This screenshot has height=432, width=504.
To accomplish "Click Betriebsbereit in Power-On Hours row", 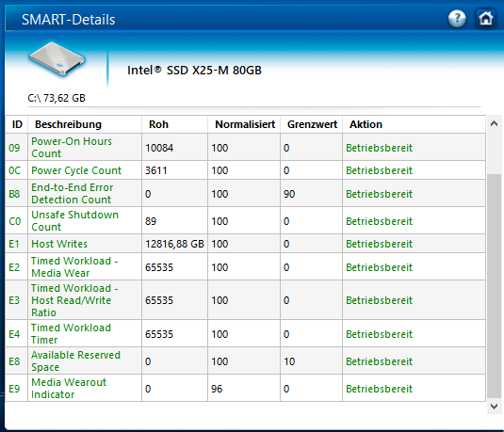I will pos(379,148).
